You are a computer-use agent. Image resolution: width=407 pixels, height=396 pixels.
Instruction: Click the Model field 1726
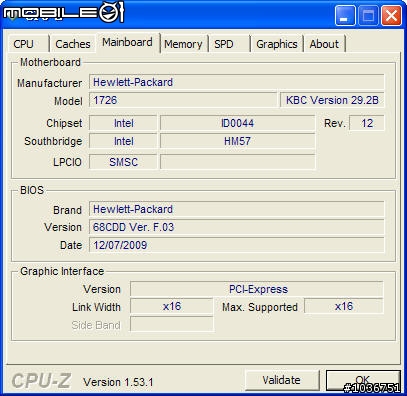(183, 100)
